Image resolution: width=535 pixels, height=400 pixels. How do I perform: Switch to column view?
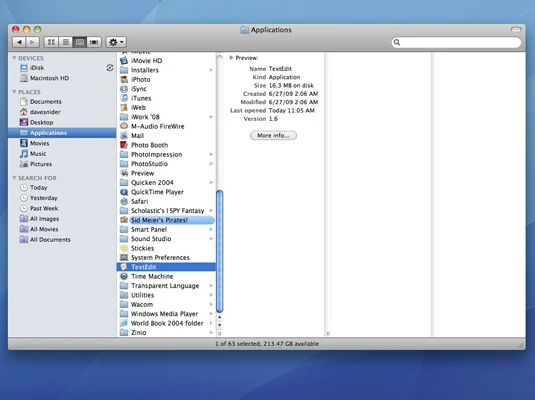coord(80,42)
